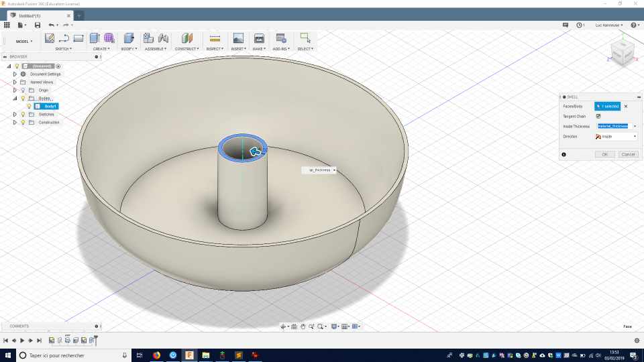This screenshot has width=644, height=362.
Task: Open the CONSTRUCT menu
Action: click(x=187, y=49)
